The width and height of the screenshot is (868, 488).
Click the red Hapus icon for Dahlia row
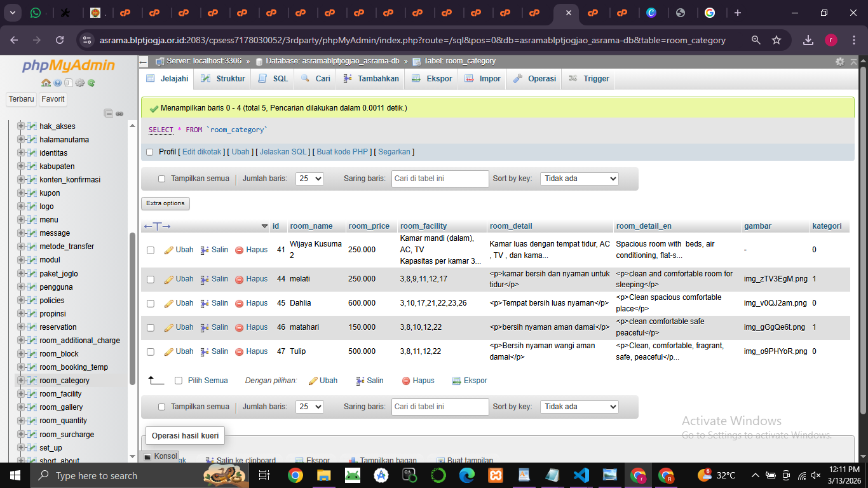(x=240, y=303)
